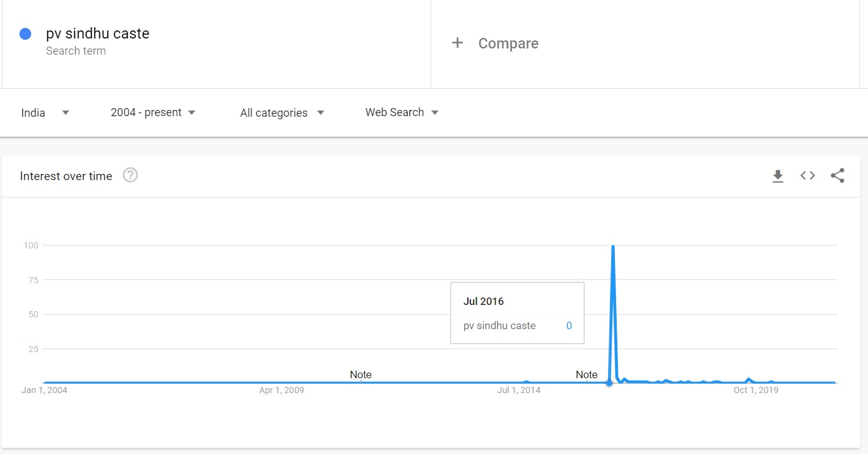
Task: Edit the pv sindhu caste search term
Action: 97,34
